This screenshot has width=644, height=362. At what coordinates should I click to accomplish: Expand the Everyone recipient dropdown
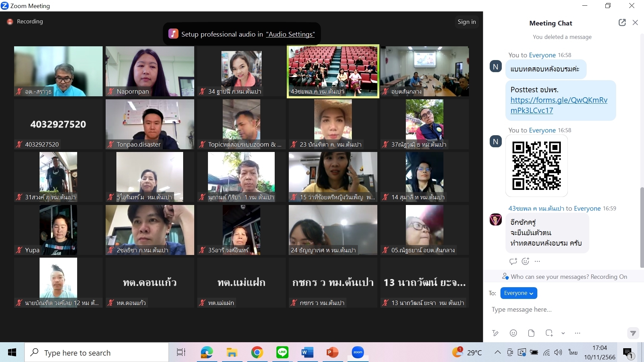(519, 293)
